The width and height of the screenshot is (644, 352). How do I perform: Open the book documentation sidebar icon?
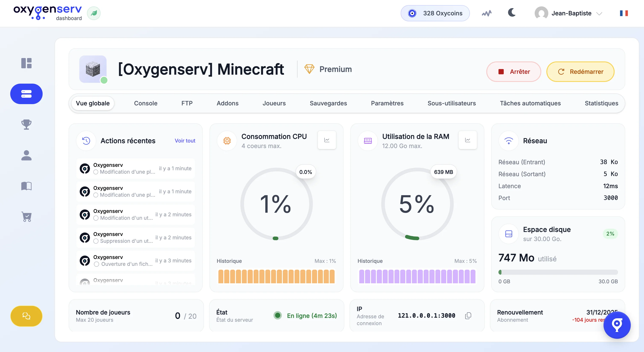(26, 186)
